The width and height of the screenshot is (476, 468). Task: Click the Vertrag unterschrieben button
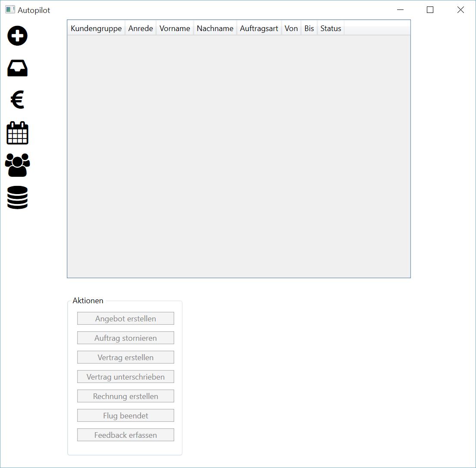pyautogui.click(x=125, y=377)
